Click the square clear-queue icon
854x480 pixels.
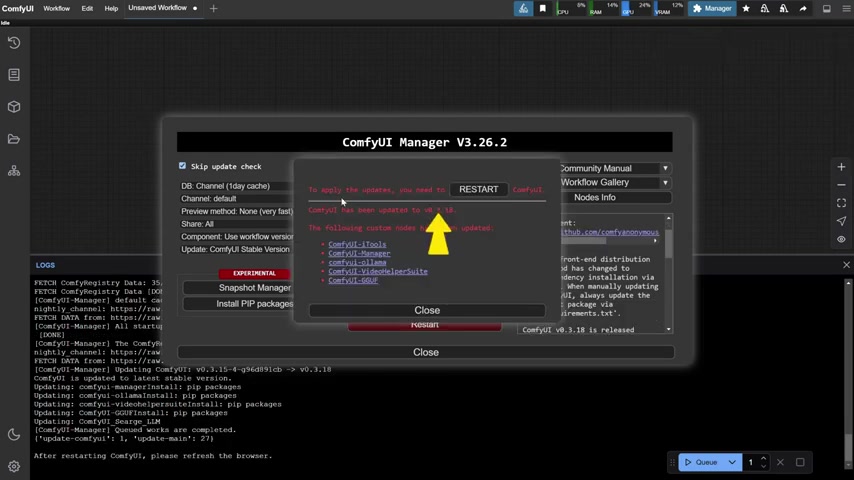(800, 462)
